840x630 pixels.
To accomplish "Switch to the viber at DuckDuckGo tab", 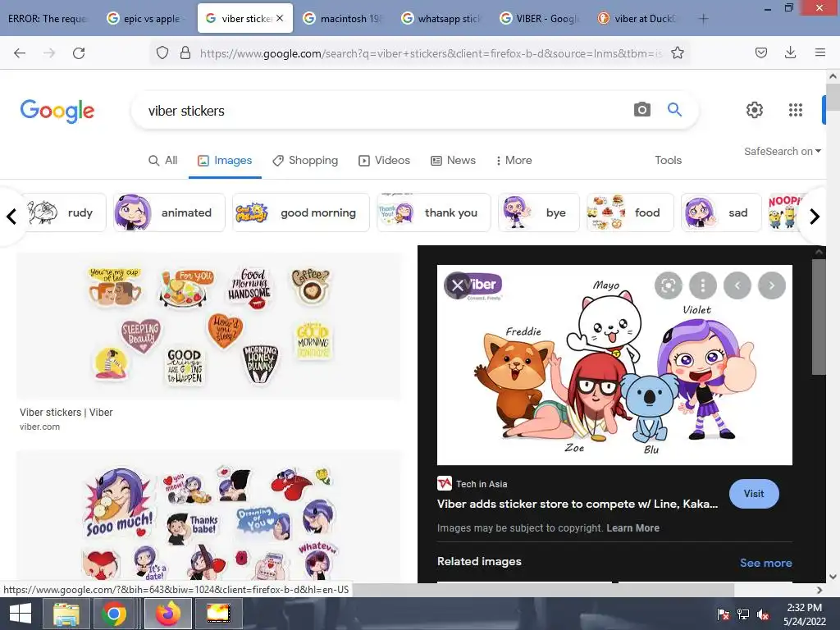I will [x=638, y=19].
